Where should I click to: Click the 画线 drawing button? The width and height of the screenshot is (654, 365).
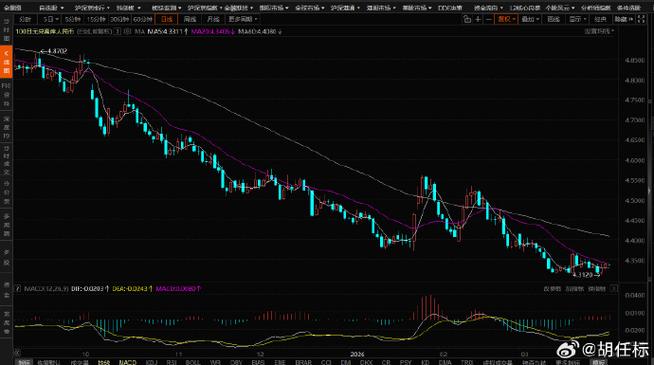553,19
